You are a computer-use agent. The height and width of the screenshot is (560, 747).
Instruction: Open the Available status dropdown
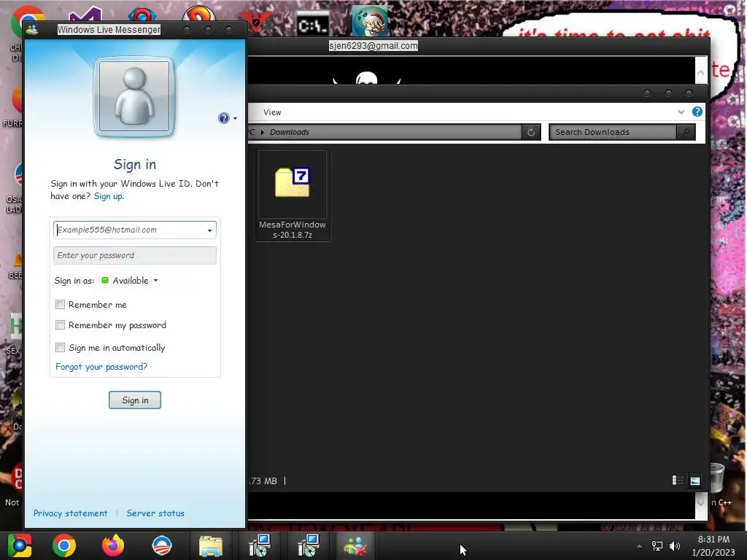(x=130, y=281)
